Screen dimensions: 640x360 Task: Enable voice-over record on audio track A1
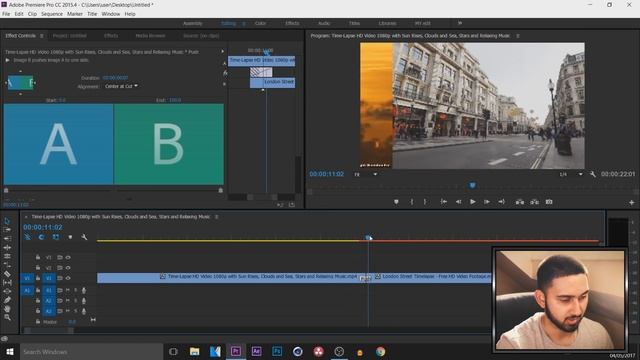(84, 290)
